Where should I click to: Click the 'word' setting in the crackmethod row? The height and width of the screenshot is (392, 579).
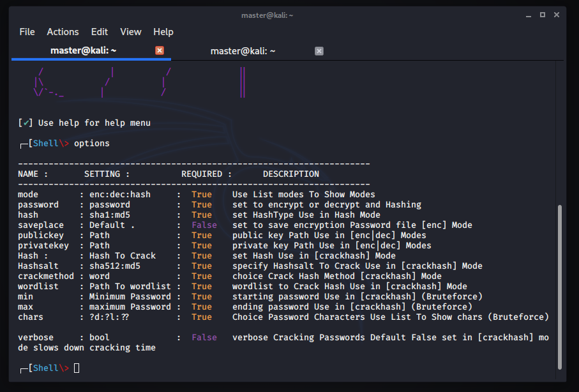tap(100, 276)
